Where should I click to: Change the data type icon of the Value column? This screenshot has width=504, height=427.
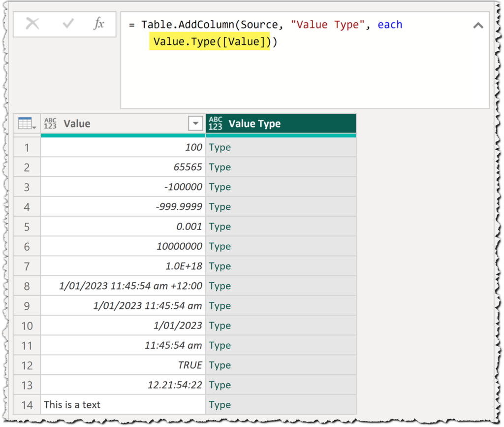pyautogui.click(x=50, y=124)
